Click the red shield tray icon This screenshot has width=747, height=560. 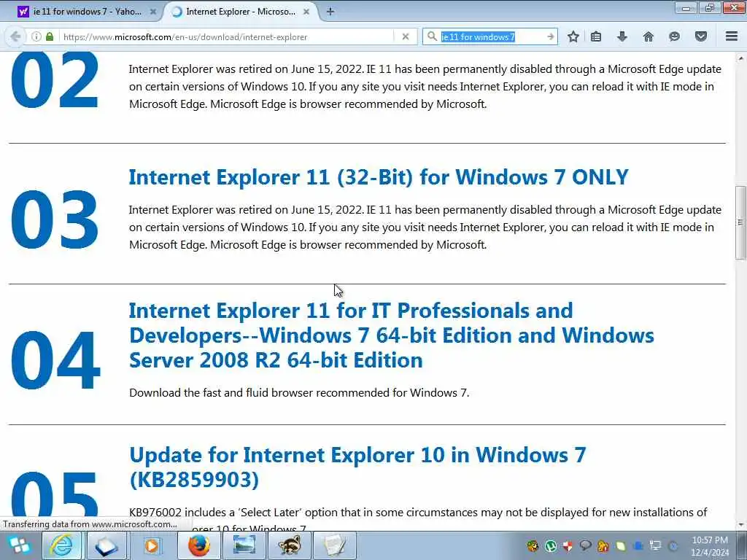pos(568,545)
